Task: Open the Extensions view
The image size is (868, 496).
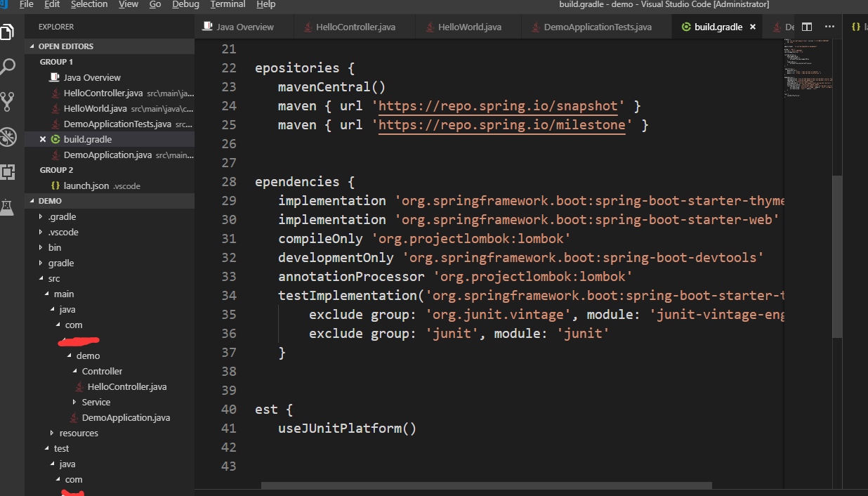Action: [x=9, y=171]
